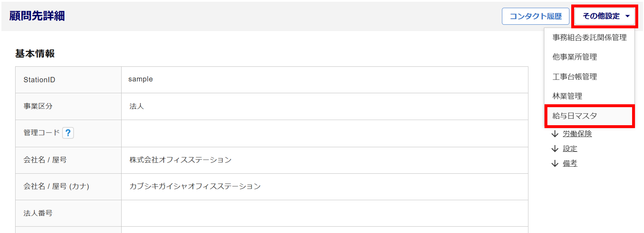Viewport: 644px width, 233px height.
Task: Click the down arrow beside 備考
Action: [555, 163]
